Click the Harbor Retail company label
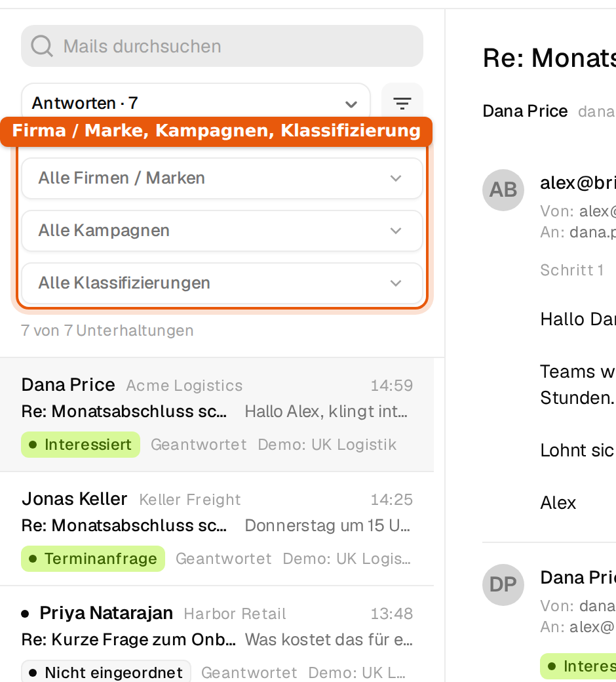Viewport: 616px width, 682px height. tap(235, 614)
